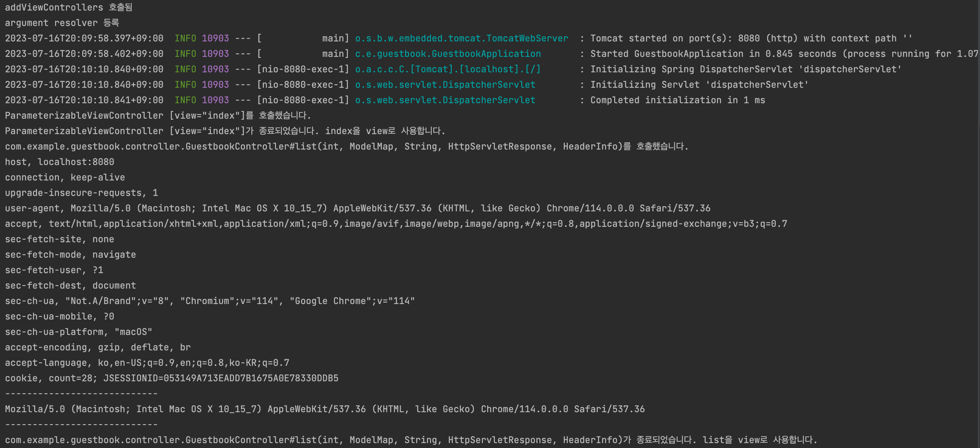This screenshot has height=448, width=980.
Task: Click the standalone Mozilla/5.0 user agent line
Action: pyautogui.click(x=325, y=409)
